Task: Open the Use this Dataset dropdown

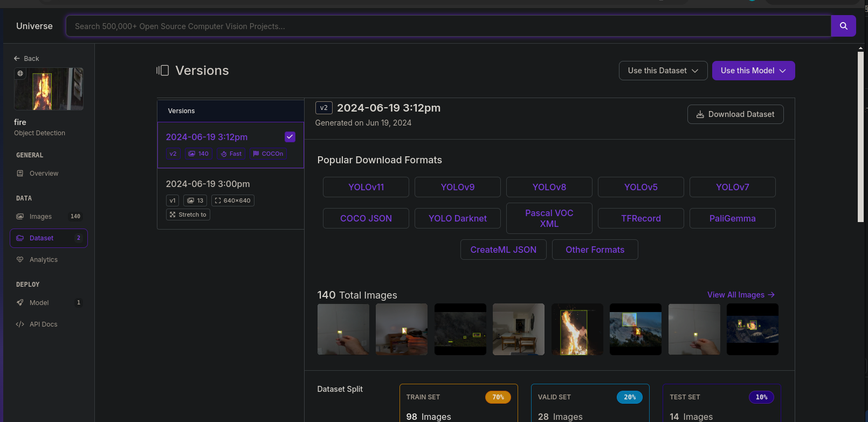Action: 663,71
